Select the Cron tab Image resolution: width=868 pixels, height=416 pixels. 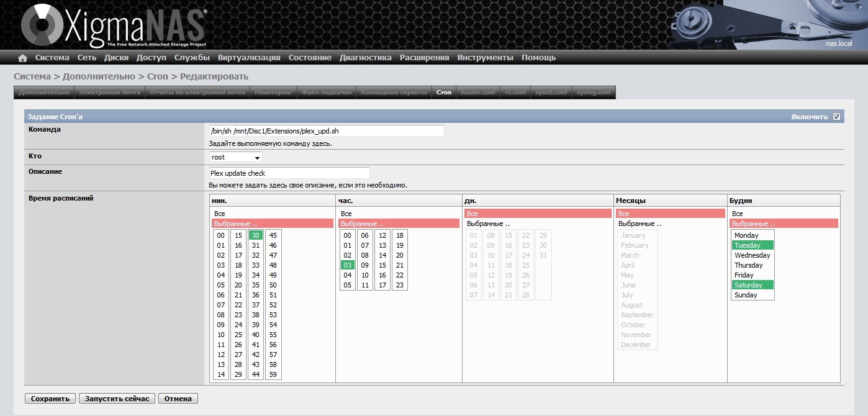point(444,93)
